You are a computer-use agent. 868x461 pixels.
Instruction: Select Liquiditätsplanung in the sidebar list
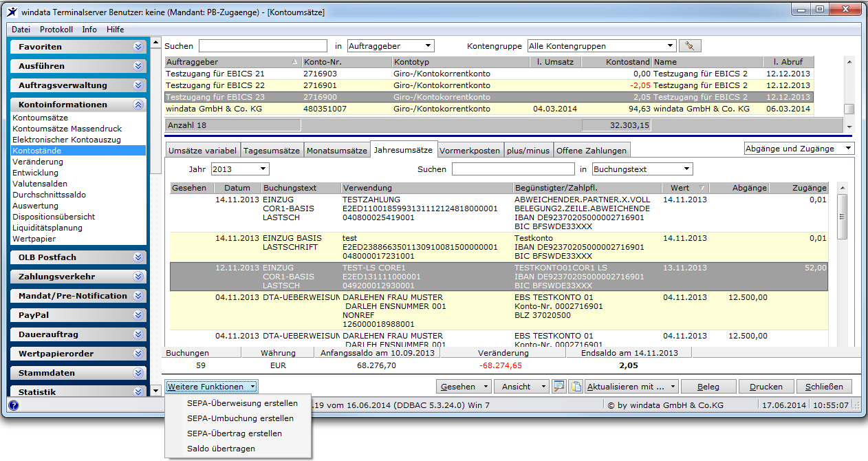[x=47, y=228]
